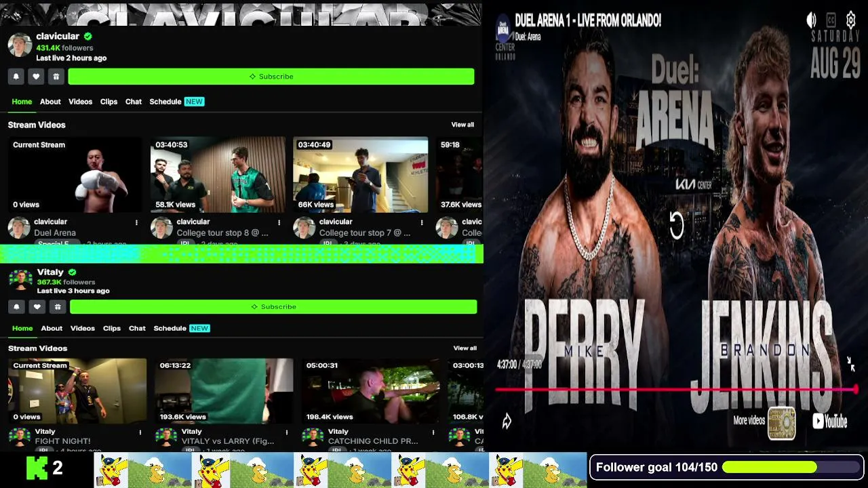868x488 pixels.
Task: Exit full screen using the collapse icon
Action: pyautogui.click(x=851, y=365)
